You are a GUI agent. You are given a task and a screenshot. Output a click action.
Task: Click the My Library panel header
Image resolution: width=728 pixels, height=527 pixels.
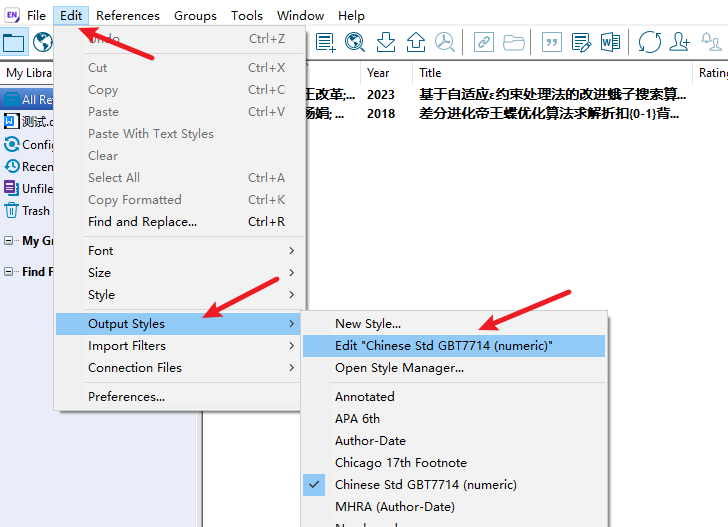(28, 73)
